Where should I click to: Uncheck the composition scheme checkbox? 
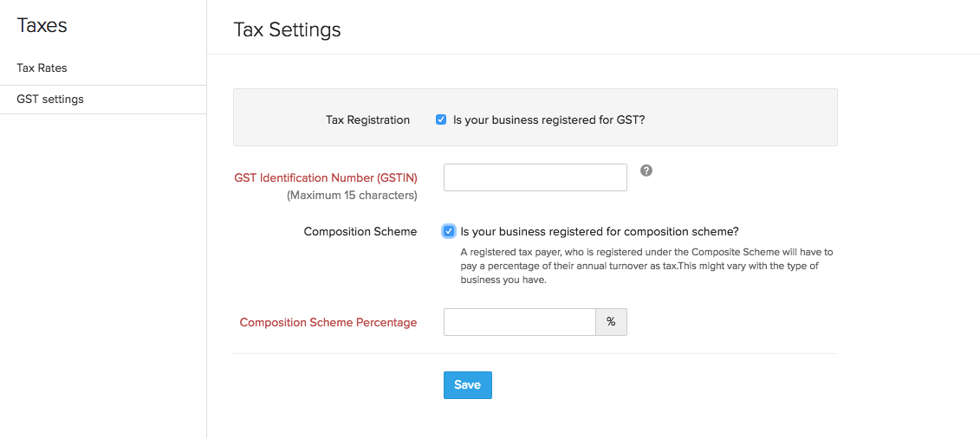pos(448,231)
